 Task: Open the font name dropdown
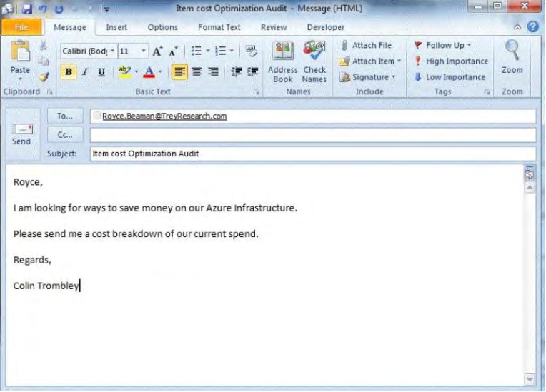(x=112, y=51)
